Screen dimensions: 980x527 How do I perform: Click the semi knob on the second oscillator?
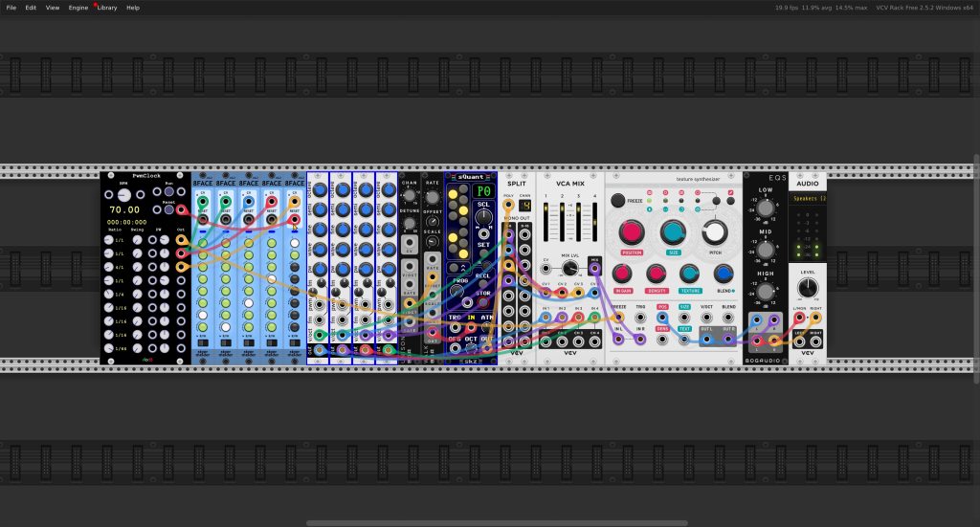click(343, 209)
